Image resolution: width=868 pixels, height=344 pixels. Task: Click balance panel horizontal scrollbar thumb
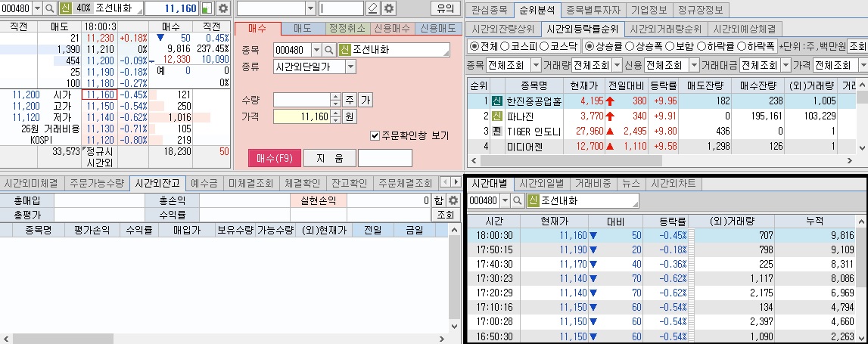[x=63, y=338]
